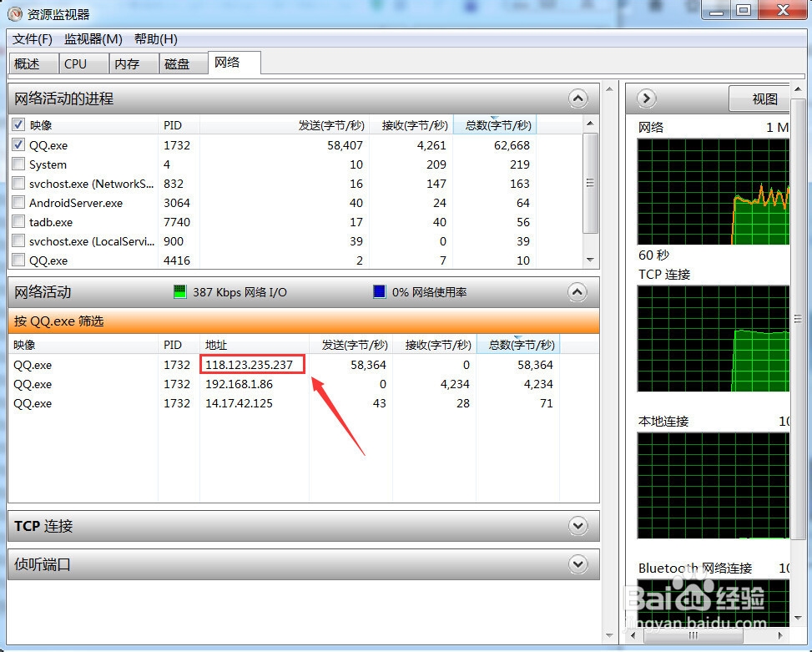
Task: Click total value 62,668 for QQ.exe
Action: point(512,145)
